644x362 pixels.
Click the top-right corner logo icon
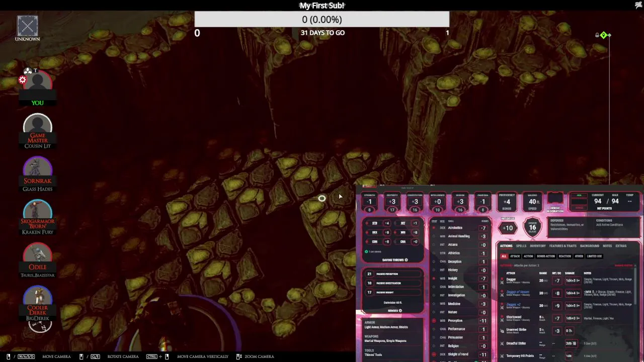(638, 5)
